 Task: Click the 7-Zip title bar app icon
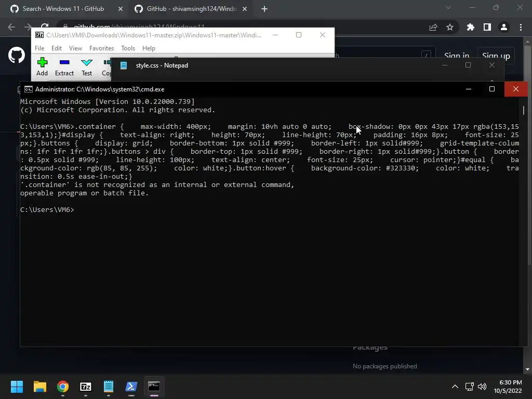coord(39,35)
